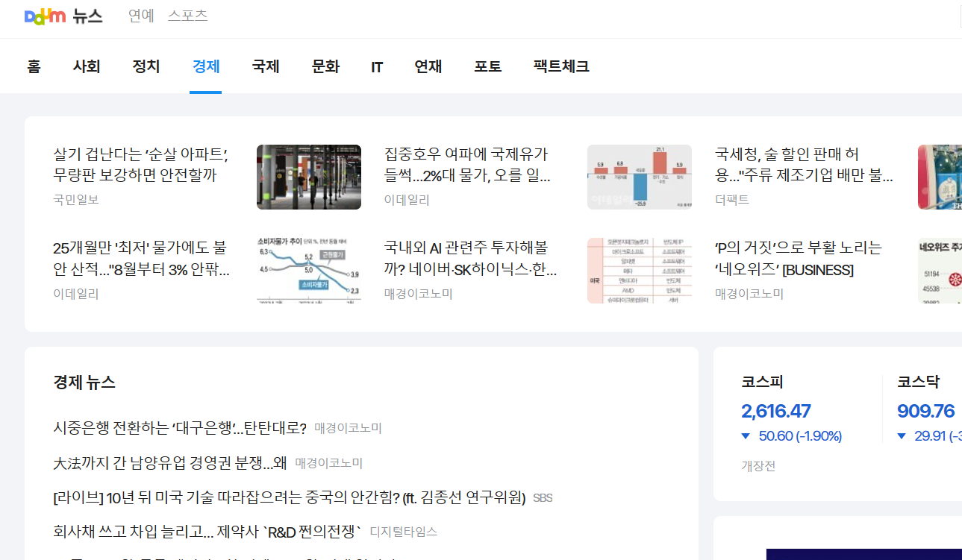Click the 코스피 index label
962x560 pixels.
pos(762,382)
